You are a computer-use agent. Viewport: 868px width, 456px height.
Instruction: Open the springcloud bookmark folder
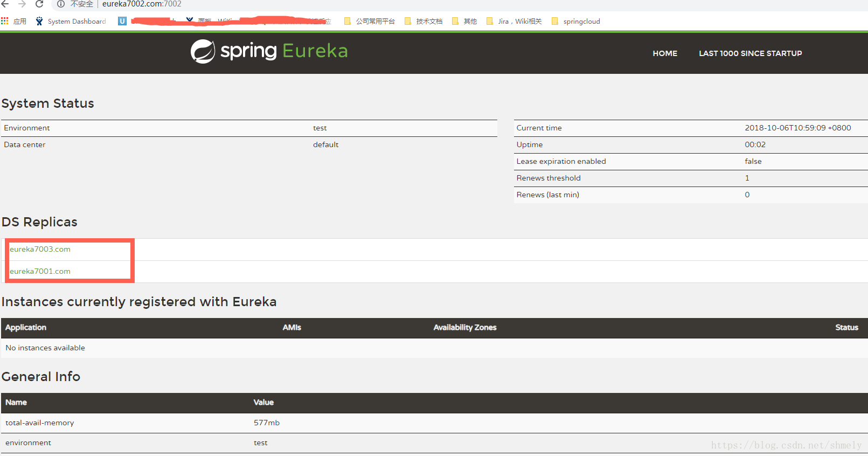tap(576, 21)
